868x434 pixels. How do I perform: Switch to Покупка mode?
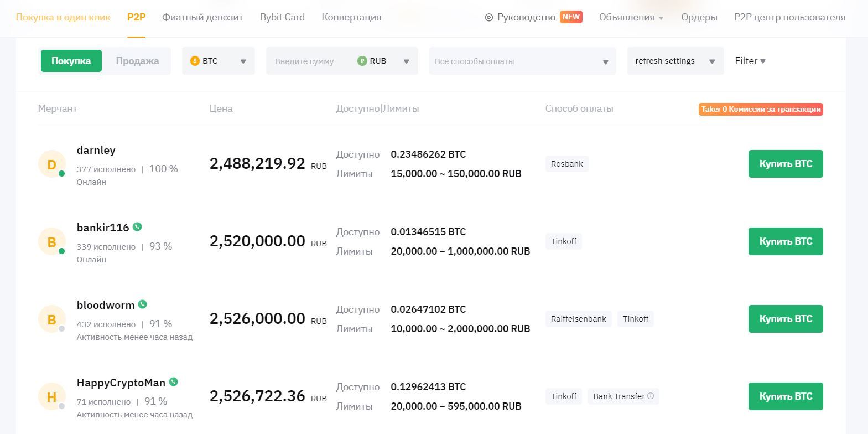(x=71, y=61)
